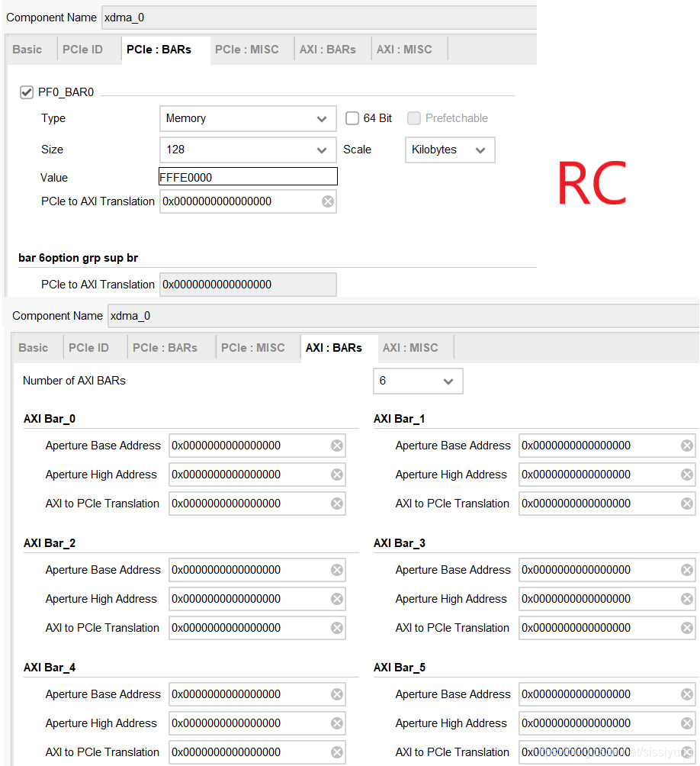The height and width of the screenshot is (766, 700).
Task: Edit Component Name field in upper panel
Action: tap(319, 18)
